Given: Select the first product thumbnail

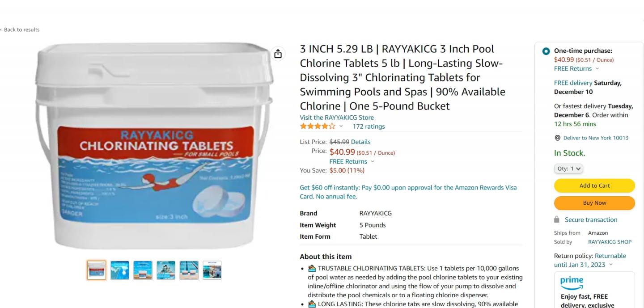Looking at the screenshot, I should coord(97,270).
